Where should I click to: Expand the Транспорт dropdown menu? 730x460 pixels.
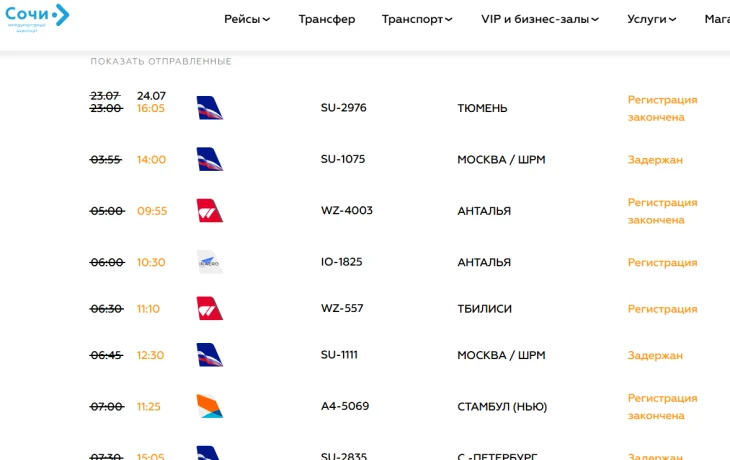click(417, 19)
